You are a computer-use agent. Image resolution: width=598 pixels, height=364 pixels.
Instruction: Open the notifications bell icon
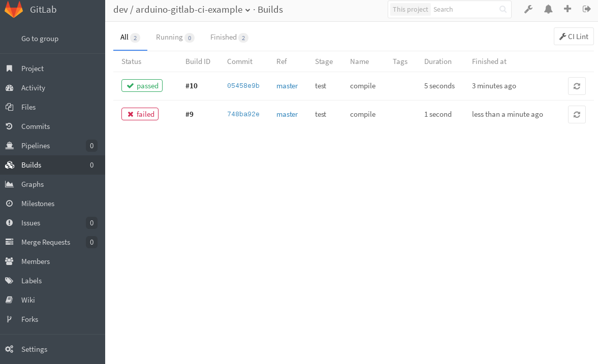548,9
